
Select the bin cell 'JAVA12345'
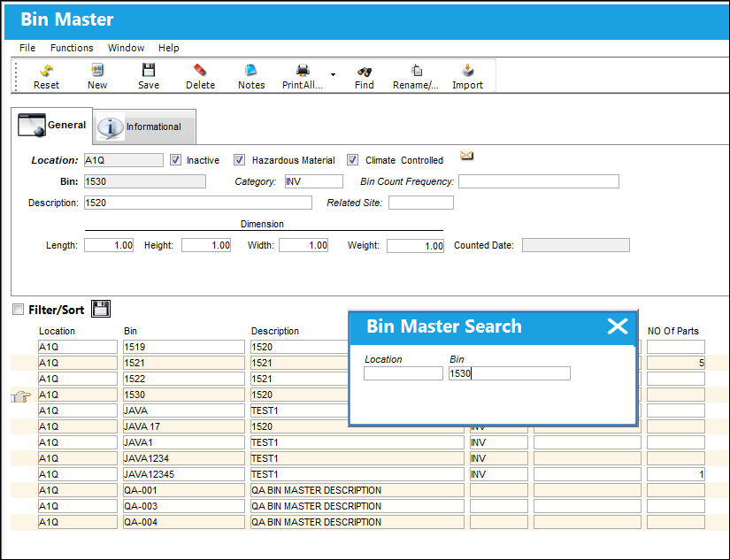[184, 474]
